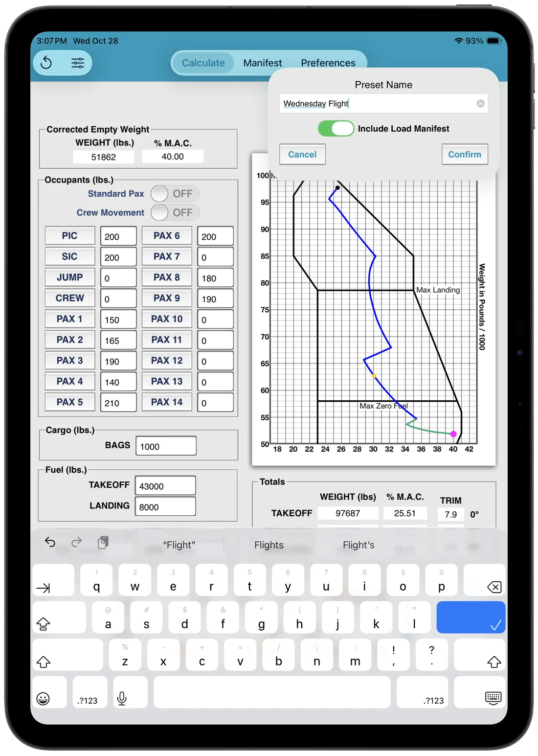Tap the keyboard paste clipboard icon
This screenshot has height=756, width=538.
103,542
